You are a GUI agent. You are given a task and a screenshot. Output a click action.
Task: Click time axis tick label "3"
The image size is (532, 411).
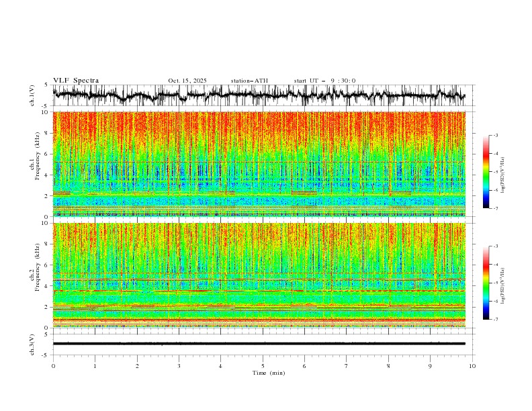(x=179, y=366)
